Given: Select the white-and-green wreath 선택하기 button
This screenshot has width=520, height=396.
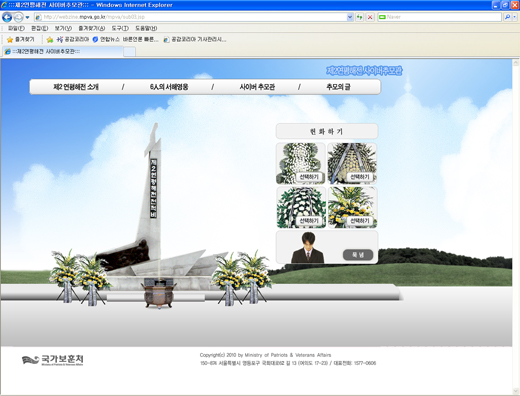Looking at the screenshot, I should click(309, 221).
